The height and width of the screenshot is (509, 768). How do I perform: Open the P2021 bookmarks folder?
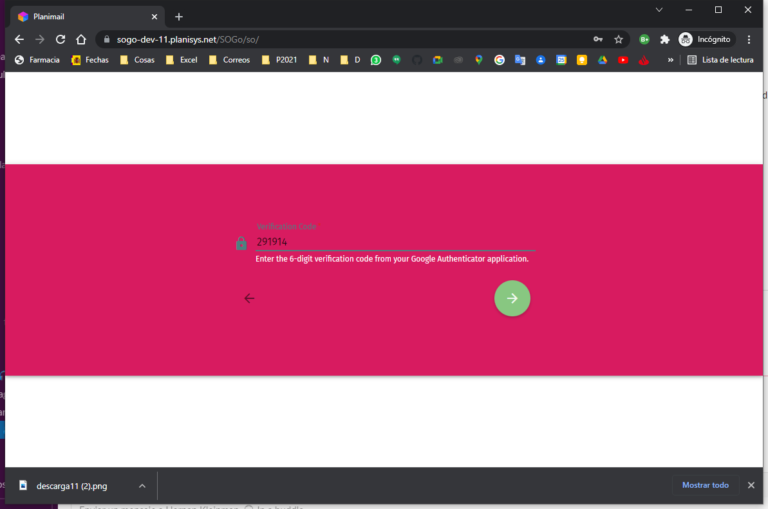pos(279,60)
